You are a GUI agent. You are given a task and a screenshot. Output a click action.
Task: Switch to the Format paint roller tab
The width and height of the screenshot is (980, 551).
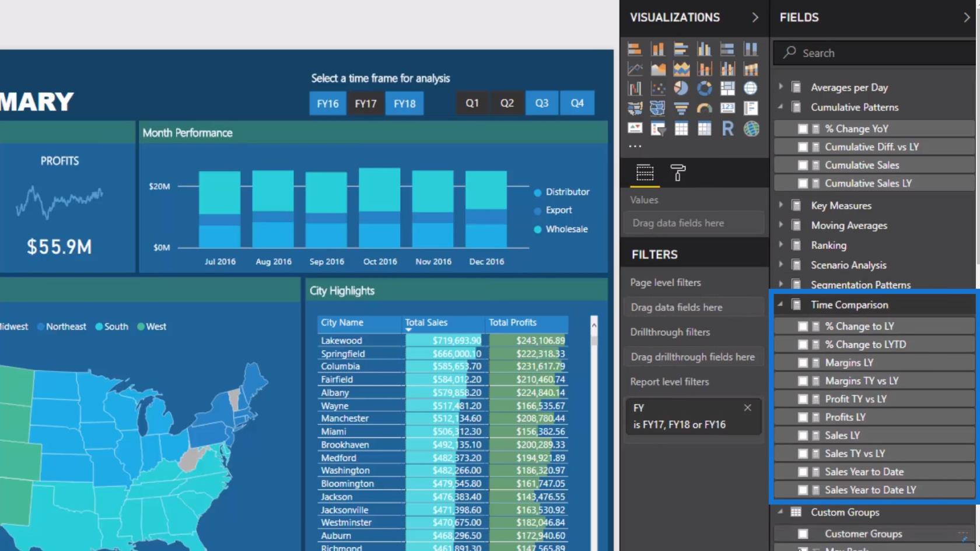click(678, 173)
